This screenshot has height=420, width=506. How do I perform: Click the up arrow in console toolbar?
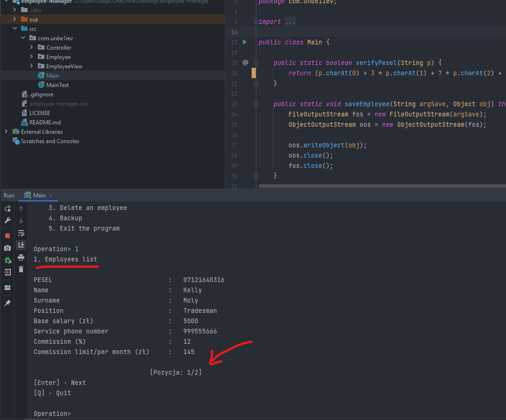[x=21, y=209]
